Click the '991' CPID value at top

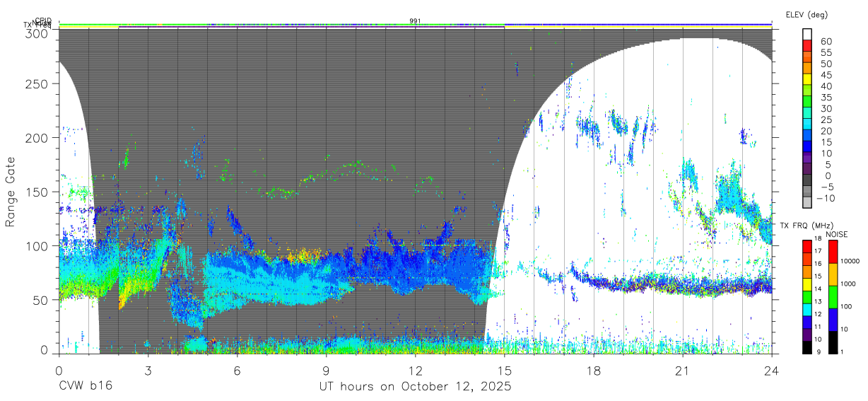click(415, 21)
